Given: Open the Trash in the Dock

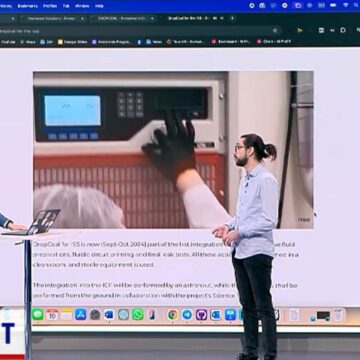Looking at the screenshot, I should point(338,314).
